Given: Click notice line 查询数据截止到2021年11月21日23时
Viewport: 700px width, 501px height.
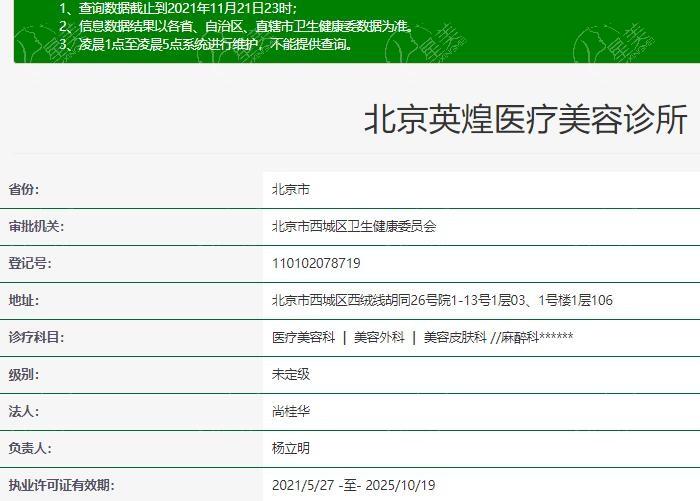Looking at the screenshot, I should 179,8.
